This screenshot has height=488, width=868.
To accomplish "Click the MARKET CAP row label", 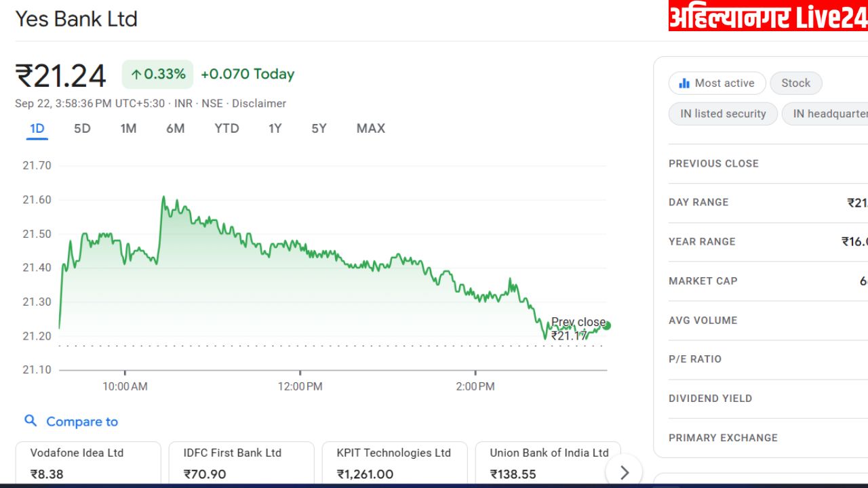I will [x=703, y=281].
